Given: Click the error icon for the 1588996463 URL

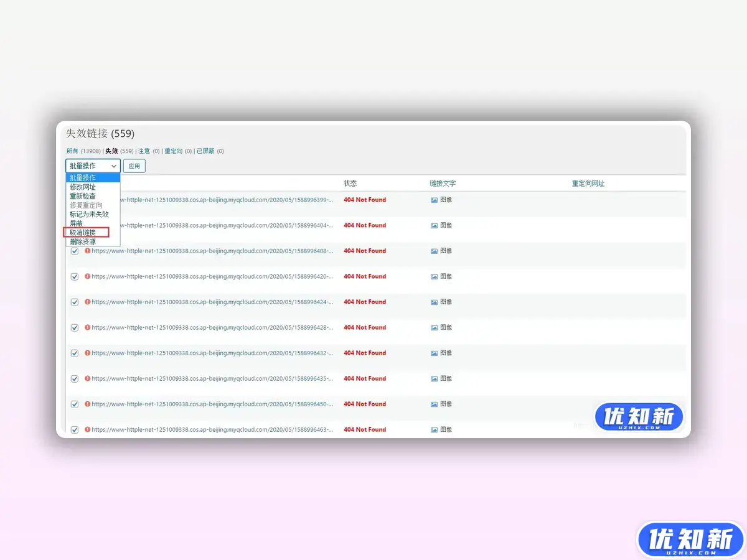Looking at the screenshot, I should 88,429.
